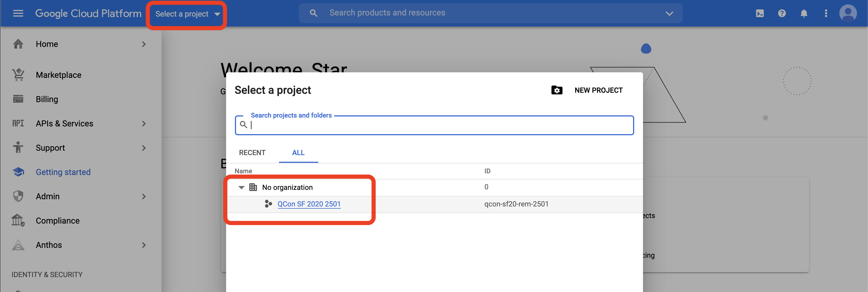Image resolution: width=868 pixels, height=292 pixels.
Task: Click the search magnifier icon in top bar
Action: click(x=314, y=13)
